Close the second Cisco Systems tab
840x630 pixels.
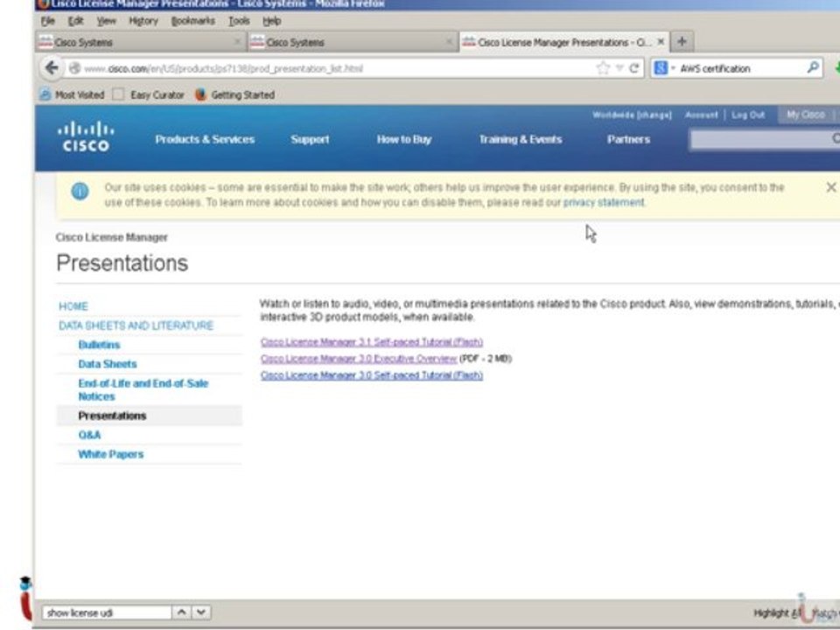click(x=449, y=41)
